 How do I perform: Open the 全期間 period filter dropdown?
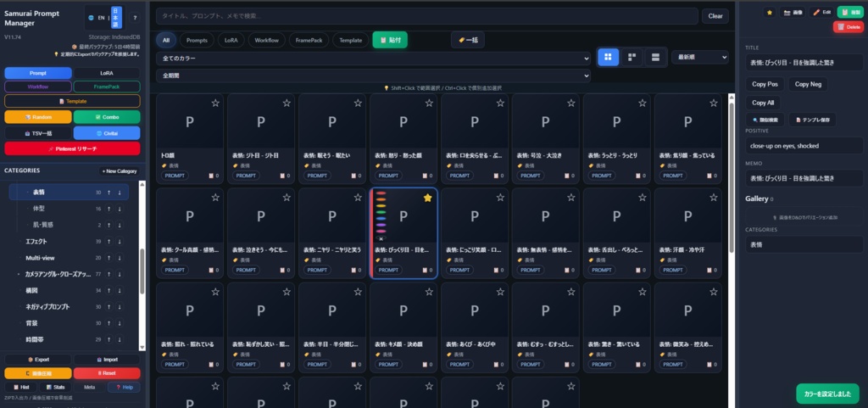point(373,75)
